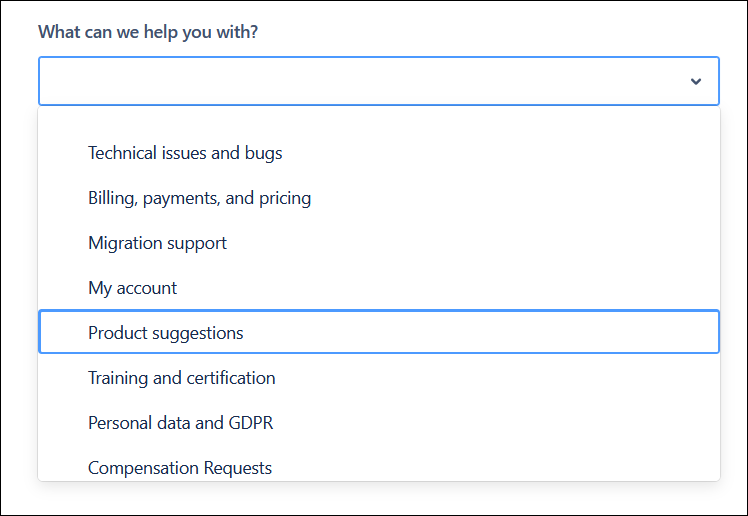
Task: Click the 'What can we help you with?' label
Action: point(148,32)
